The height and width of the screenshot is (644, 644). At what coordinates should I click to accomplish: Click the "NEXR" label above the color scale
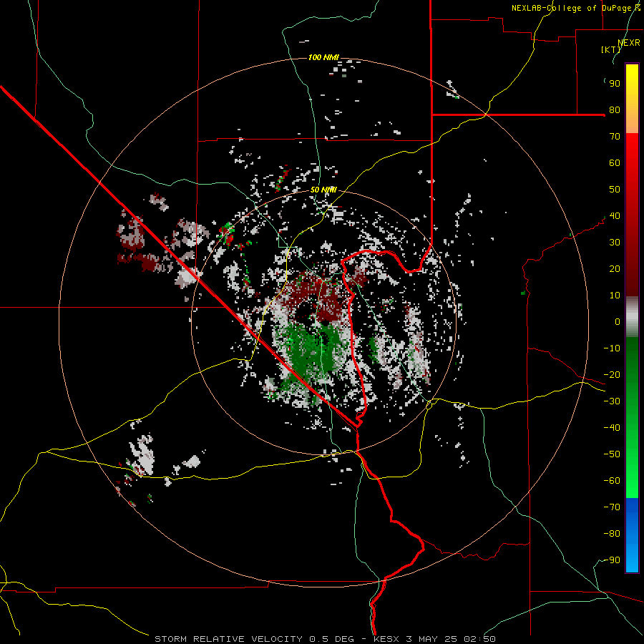click(x=628, y=43)
